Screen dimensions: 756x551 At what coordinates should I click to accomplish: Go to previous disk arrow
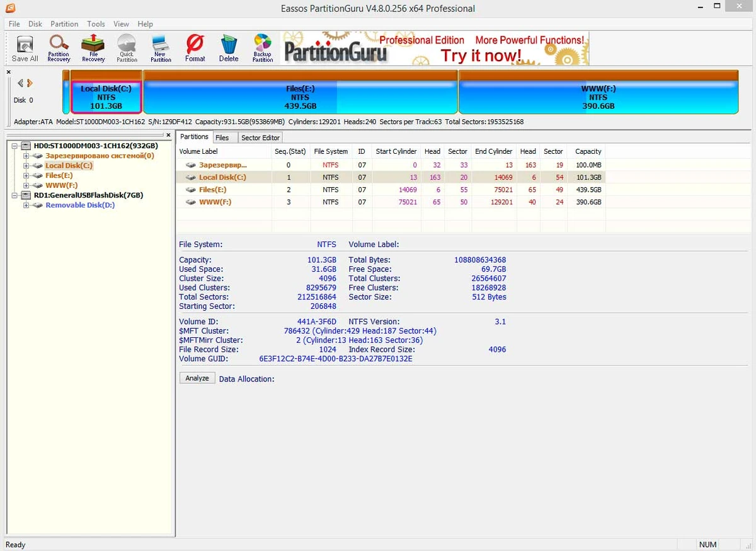(x=20, y=83)
